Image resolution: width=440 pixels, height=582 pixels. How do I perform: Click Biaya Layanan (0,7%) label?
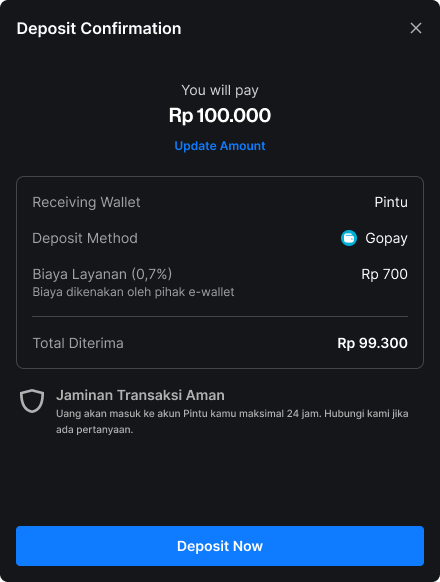(x=102, y=274)
